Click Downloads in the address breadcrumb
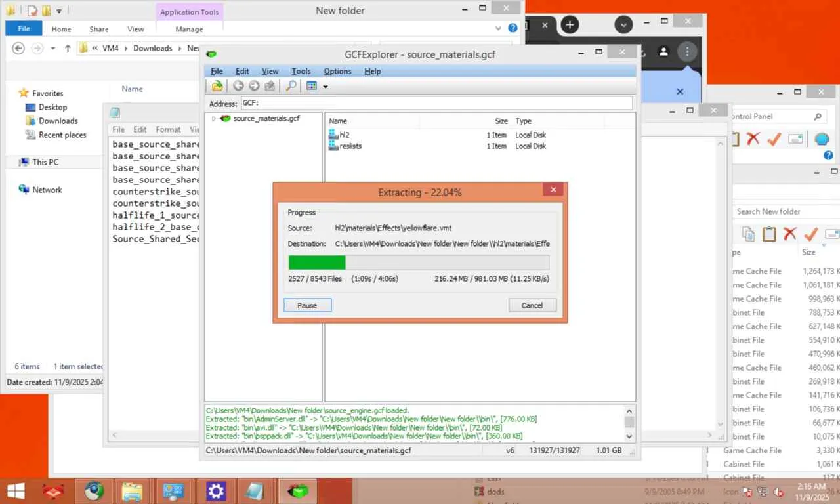Viewport: 840px width, 504px height. click(x=152, y=48)
